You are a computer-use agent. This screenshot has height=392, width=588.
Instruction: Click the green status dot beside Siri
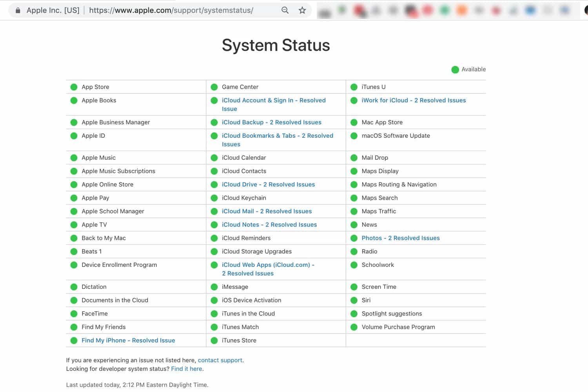click(354, 301)
